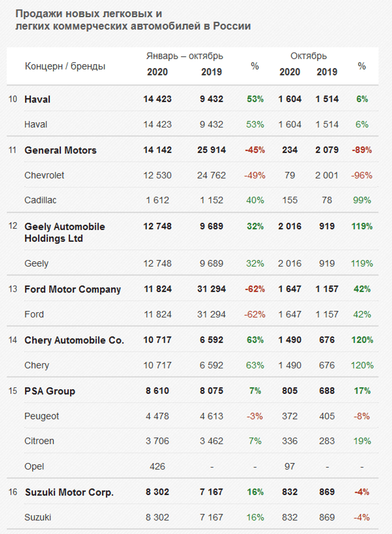This screenshot has height=534, width=392.
Task: Open Geely Automobile Holdings Ltd concern
Action: pos(65,232)
